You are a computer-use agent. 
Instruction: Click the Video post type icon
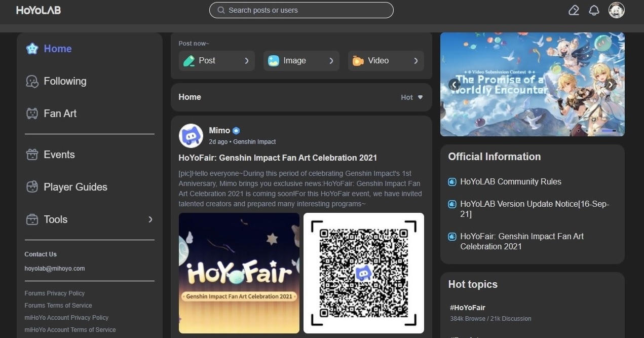pyautogui.click(x=357, y=60)
